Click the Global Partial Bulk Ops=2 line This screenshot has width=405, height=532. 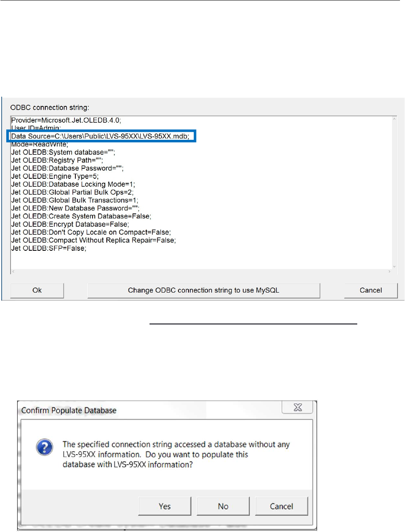pyautogui.click(x=72, y=192)
